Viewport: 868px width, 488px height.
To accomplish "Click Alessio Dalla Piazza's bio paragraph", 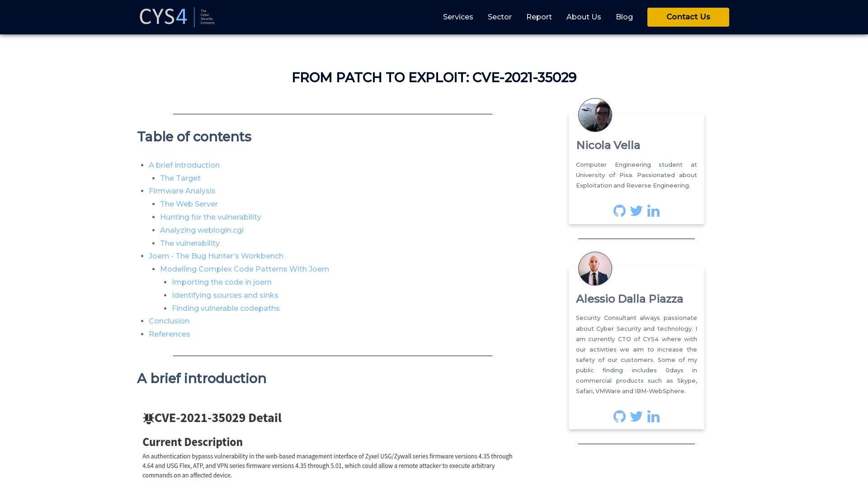I will 637,355.
